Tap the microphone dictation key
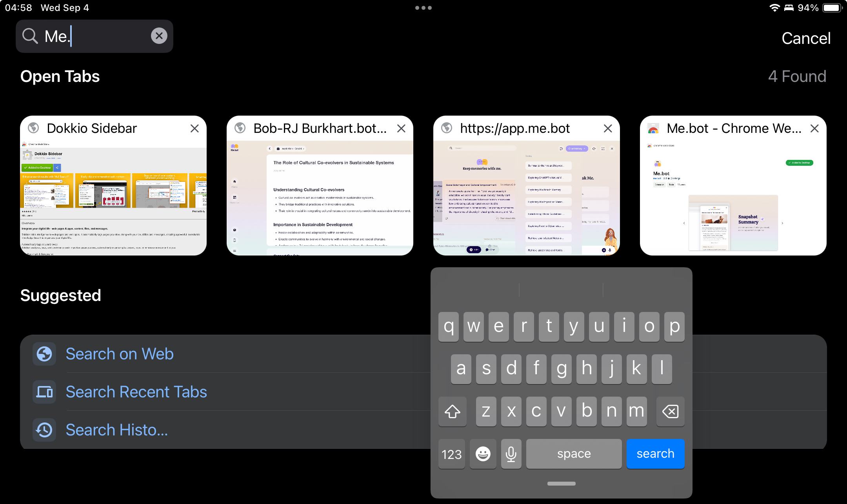 (511, 454)
